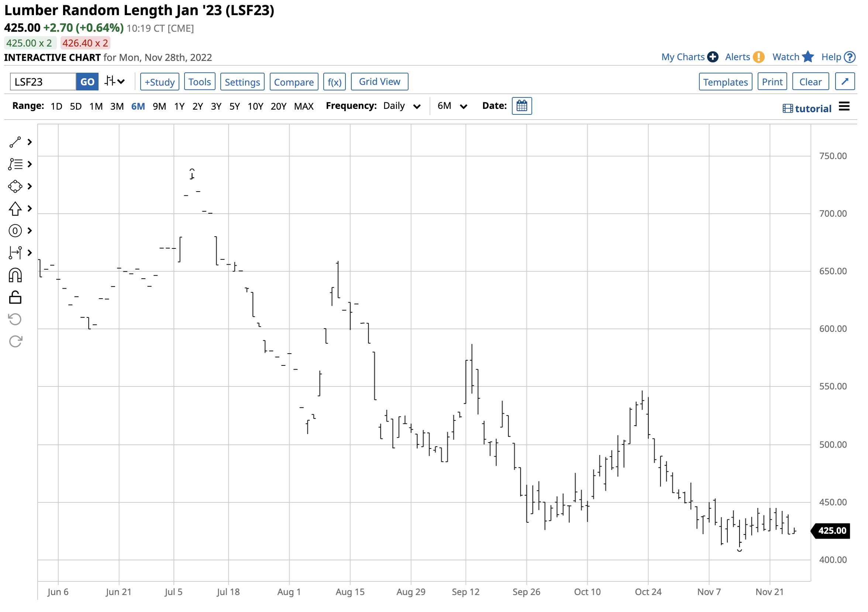
Task: Open the date calendar picker icon
Action: point(523,106)
